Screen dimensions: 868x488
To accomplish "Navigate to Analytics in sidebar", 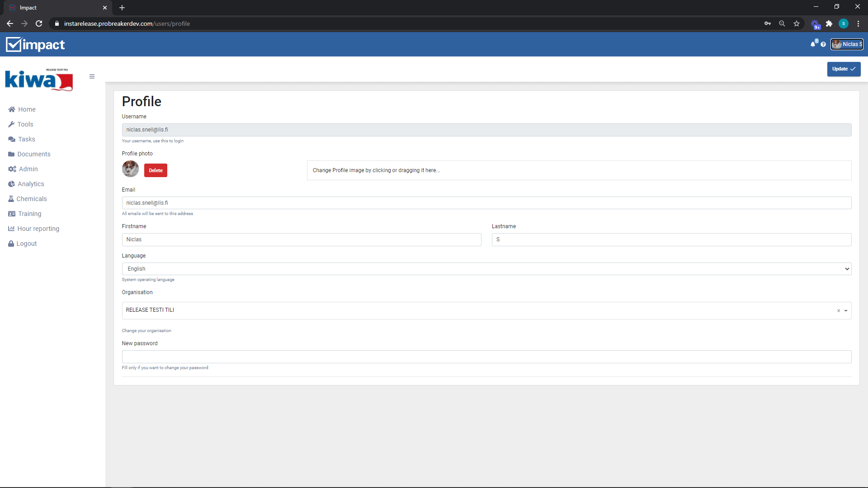I will click(31, 184).
